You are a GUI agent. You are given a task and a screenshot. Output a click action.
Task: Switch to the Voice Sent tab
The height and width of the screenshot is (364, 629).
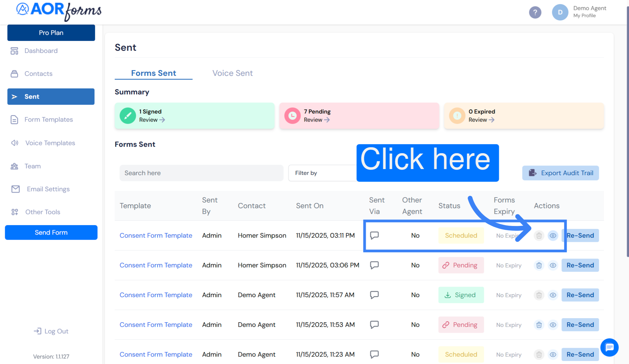tap(232, 73)
